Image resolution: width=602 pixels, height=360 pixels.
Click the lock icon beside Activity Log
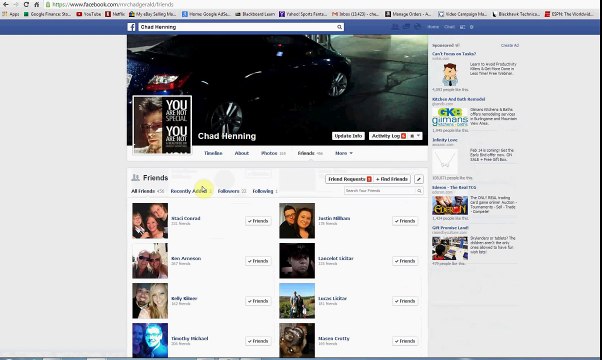tap(412, 136)
